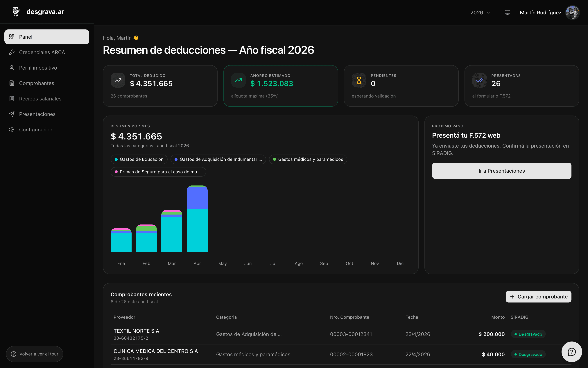Click the Cargar comprobante button
Screen dimensions: 588x368
[538, 297]
